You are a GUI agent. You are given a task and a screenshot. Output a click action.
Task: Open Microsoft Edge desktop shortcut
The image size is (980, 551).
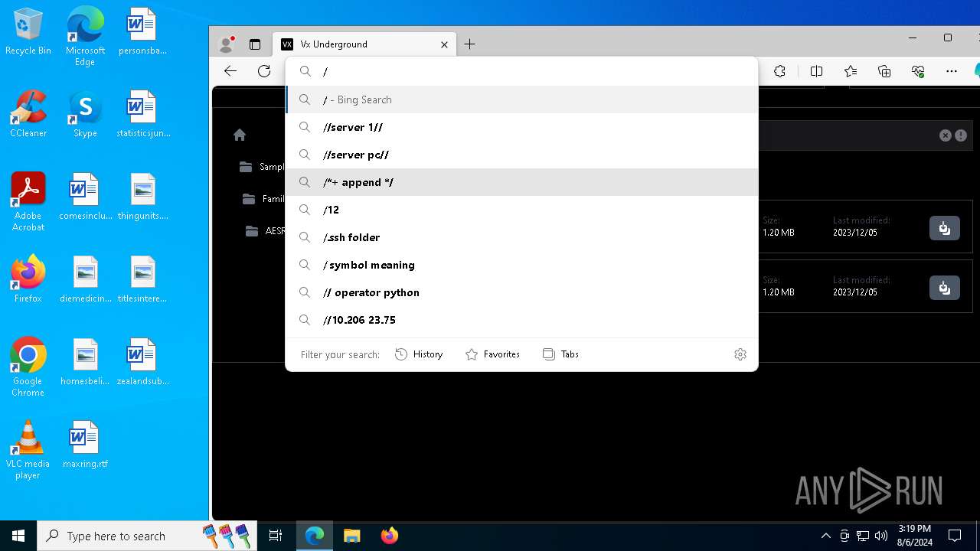coord(85,37)
